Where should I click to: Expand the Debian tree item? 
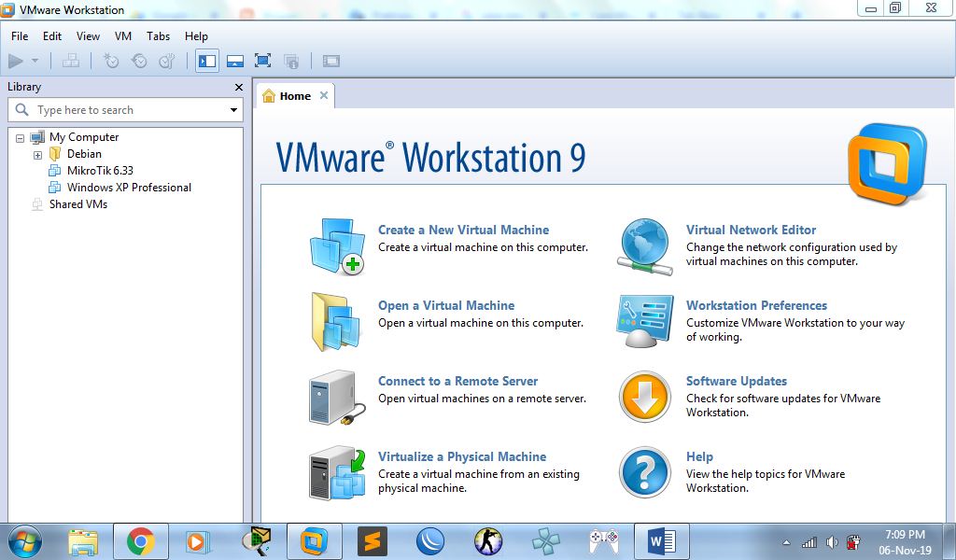tap(37, 154)
